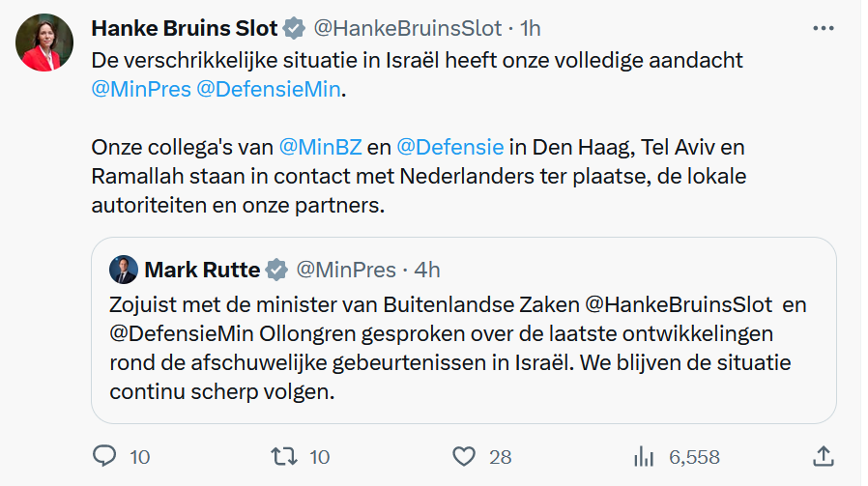Open the 1h timestamp link

(x=531, y=28)
